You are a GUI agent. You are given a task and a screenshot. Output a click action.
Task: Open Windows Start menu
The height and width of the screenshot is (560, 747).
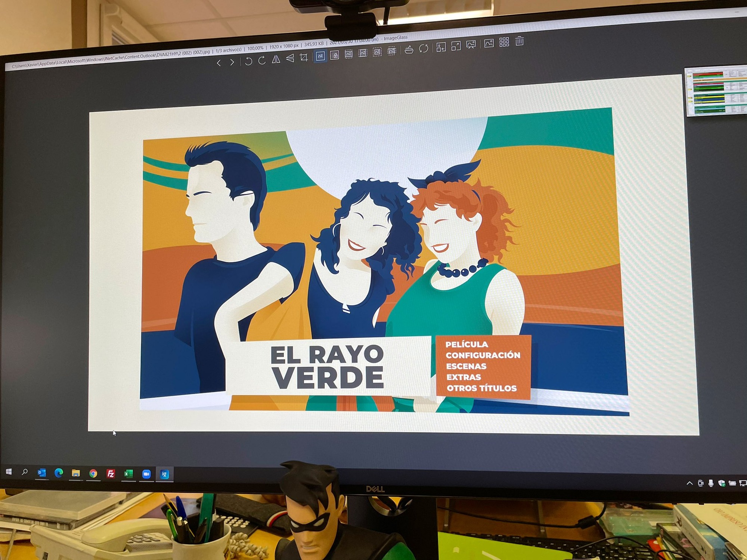[9, 472]
